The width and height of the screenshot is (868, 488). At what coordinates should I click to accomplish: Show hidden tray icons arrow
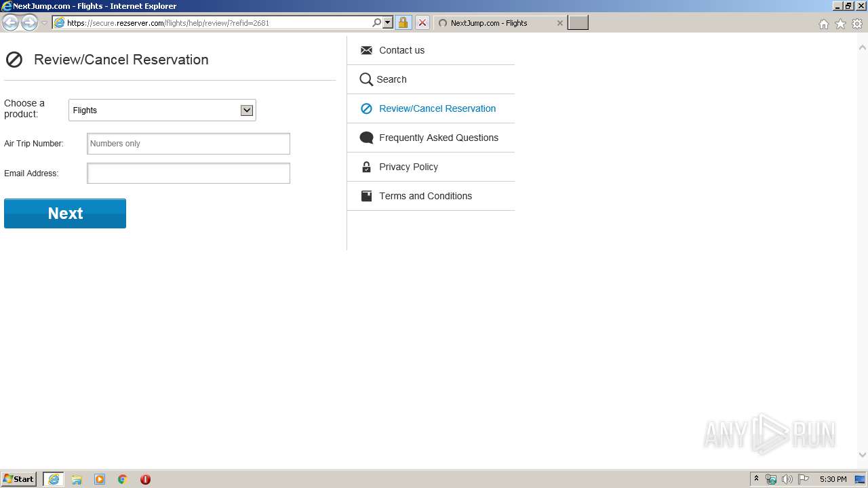click(x=756, y=479)
